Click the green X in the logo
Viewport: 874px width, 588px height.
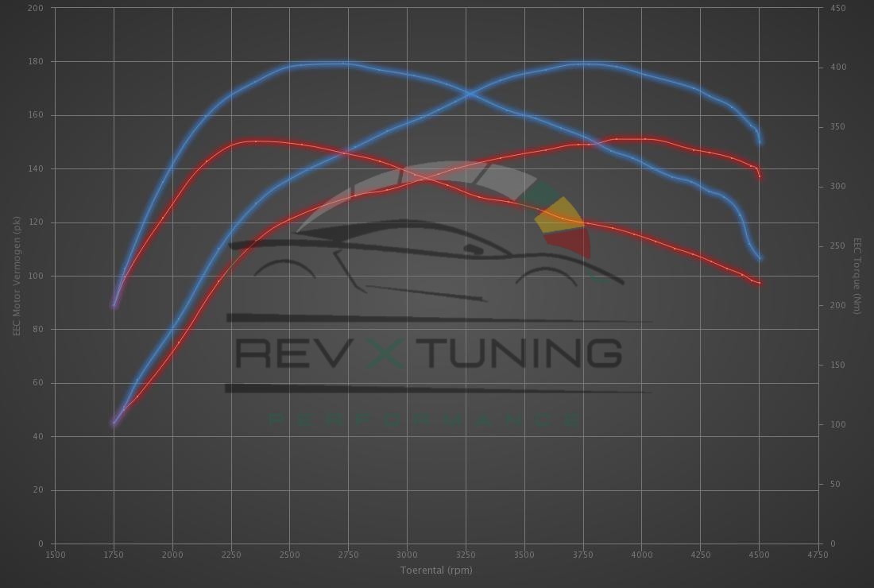(386, 354)
